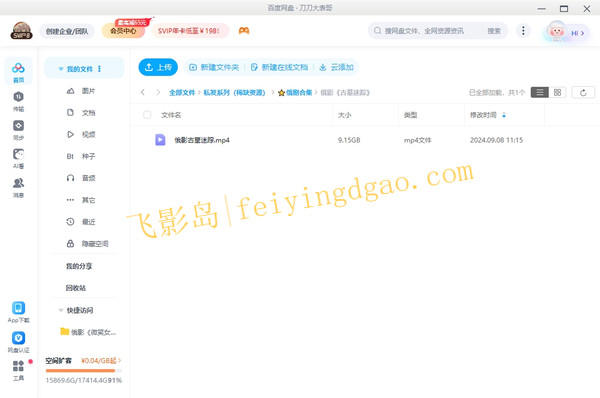Click the 9.15GB size cell
The image size is (600, 398).
[x=349, y=140]
